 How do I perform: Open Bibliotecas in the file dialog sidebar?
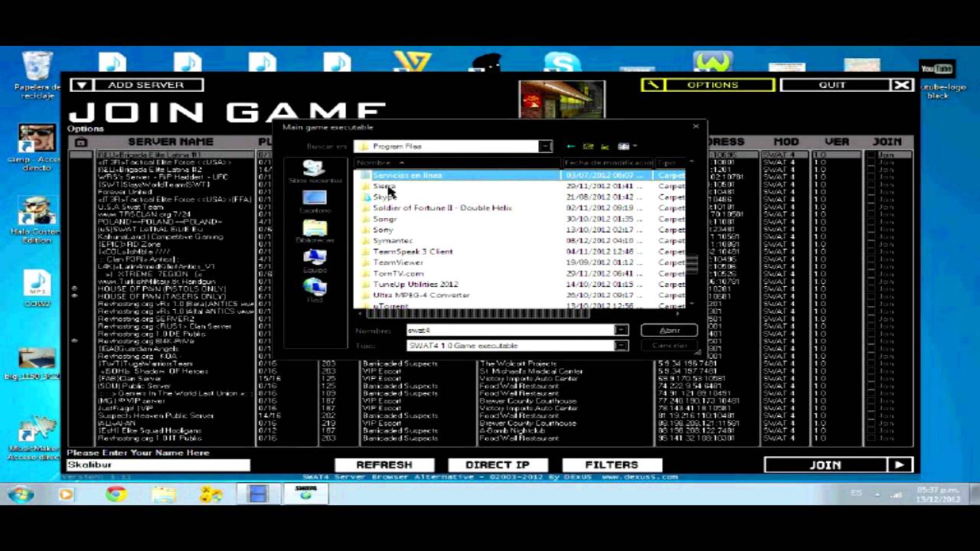[315, 231]
